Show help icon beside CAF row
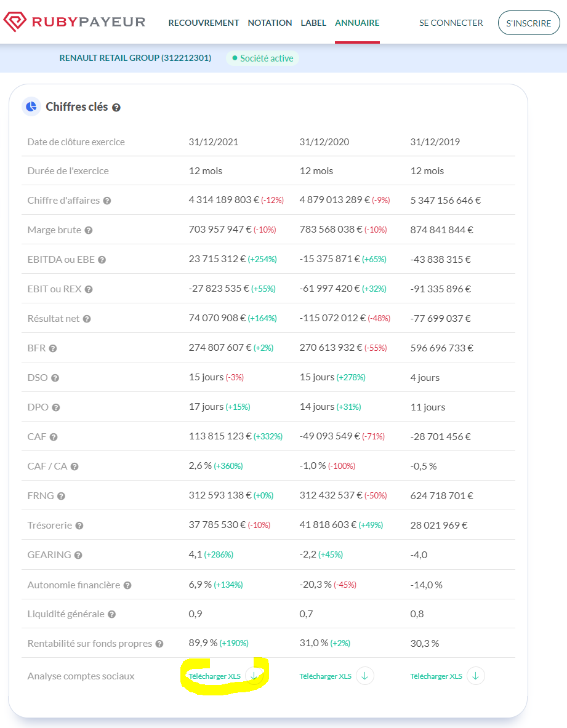Viewport: 567px width, 728px height. (54, 437)
